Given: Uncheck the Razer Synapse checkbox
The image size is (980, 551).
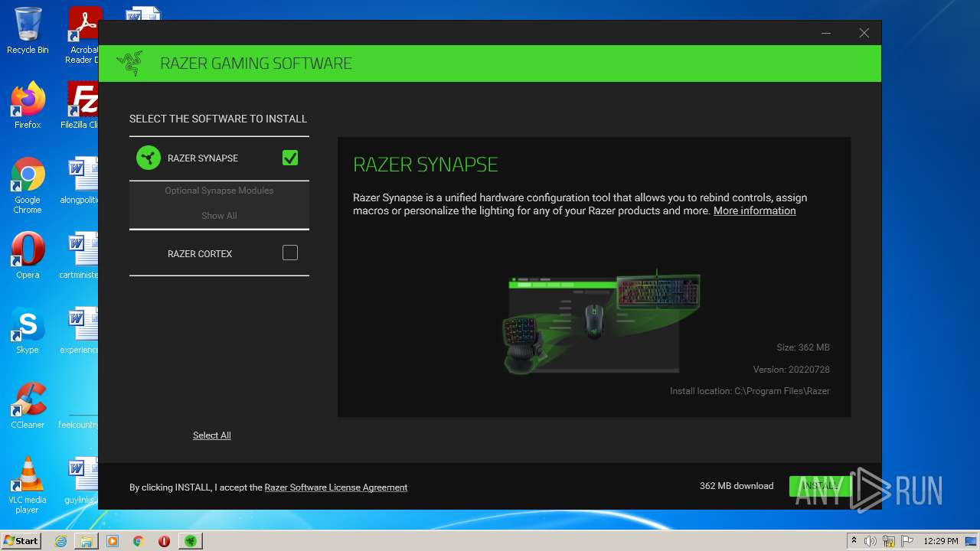Looking at the screenshot, I should [290, 158].
